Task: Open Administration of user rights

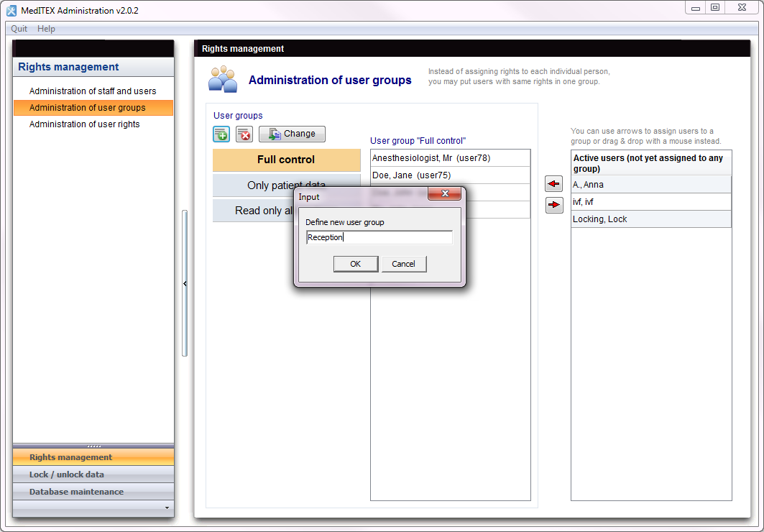Action: (93, 124)
